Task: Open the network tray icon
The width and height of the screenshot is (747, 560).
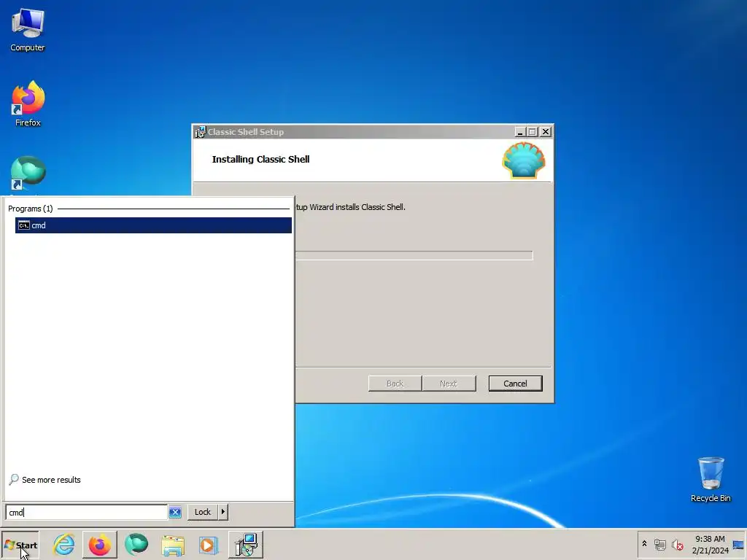Action: 659,544
